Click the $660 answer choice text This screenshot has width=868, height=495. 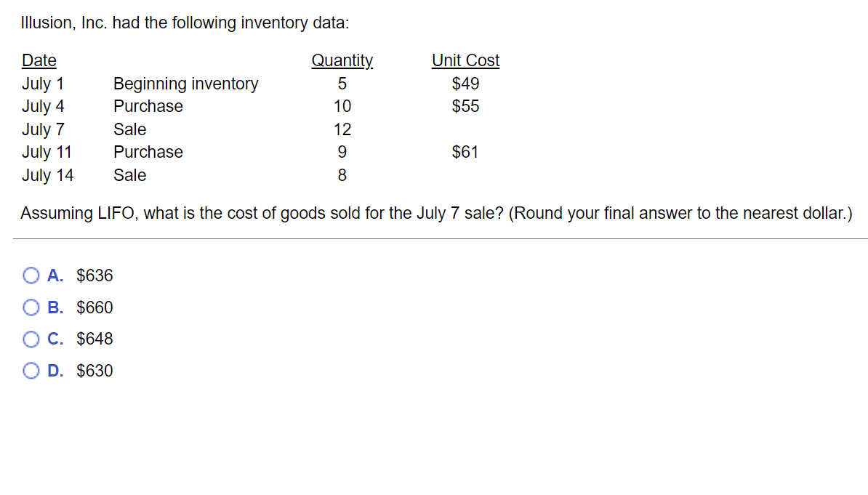(94, 307)
